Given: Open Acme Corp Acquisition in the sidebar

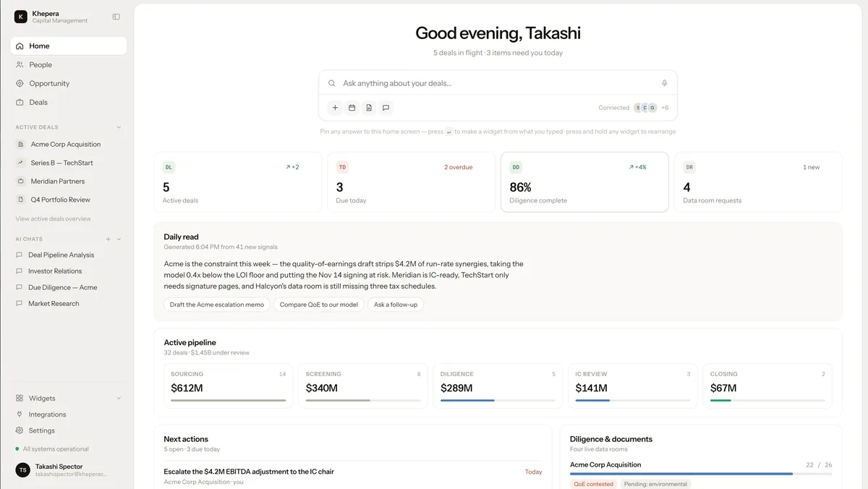Looking at the screenshot, I should pos(69,145).
